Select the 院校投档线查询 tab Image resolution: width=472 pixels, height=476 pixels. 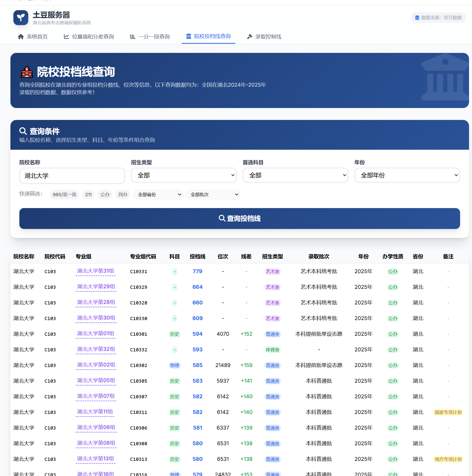pyautogui.click(x=208, y=36)
